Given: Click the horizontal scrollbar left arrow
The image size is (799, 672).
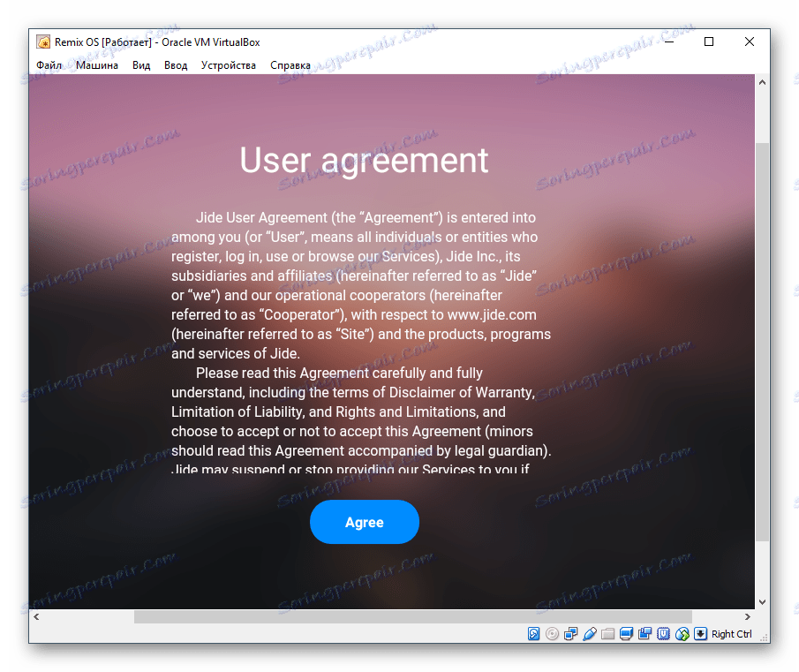Looking at the screenshot, I should [36, 617].
